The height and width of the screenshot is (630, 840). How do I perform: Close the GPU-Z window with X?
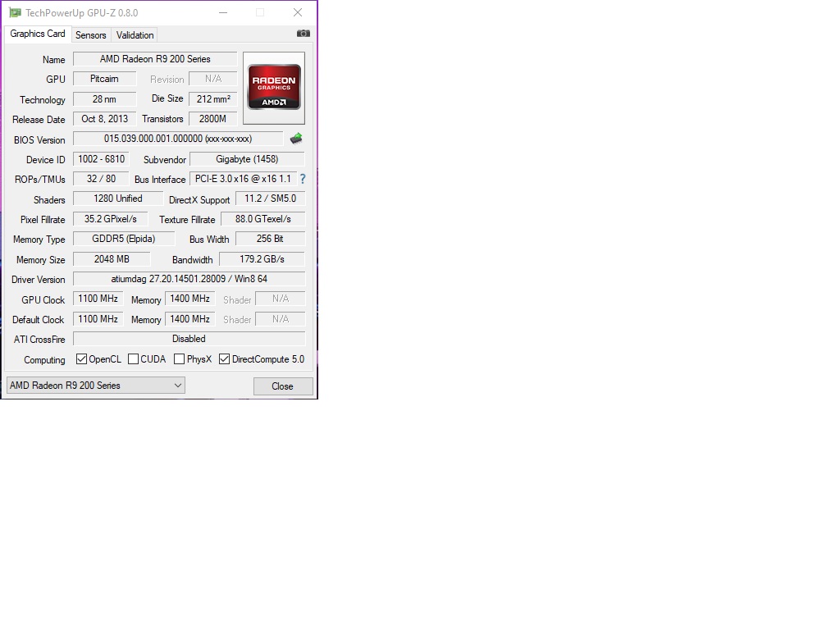tap(298, 12)
